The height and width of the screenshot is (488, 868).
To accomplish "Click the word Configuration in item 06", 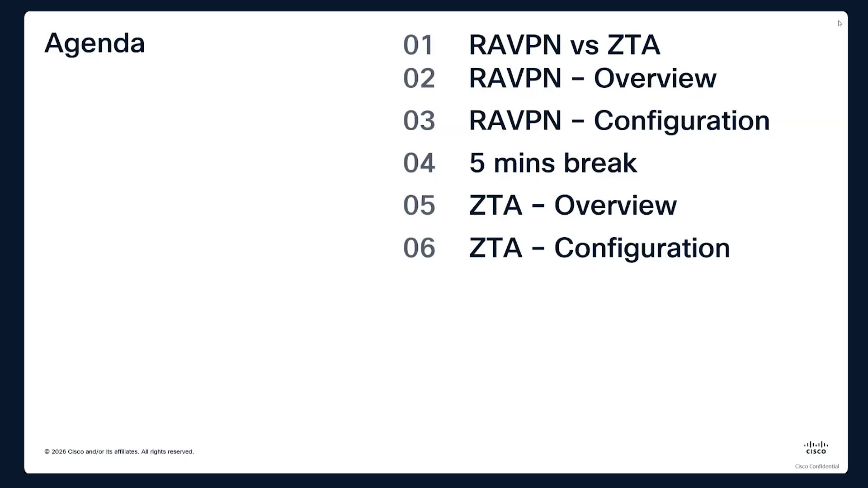I will 642,249.
